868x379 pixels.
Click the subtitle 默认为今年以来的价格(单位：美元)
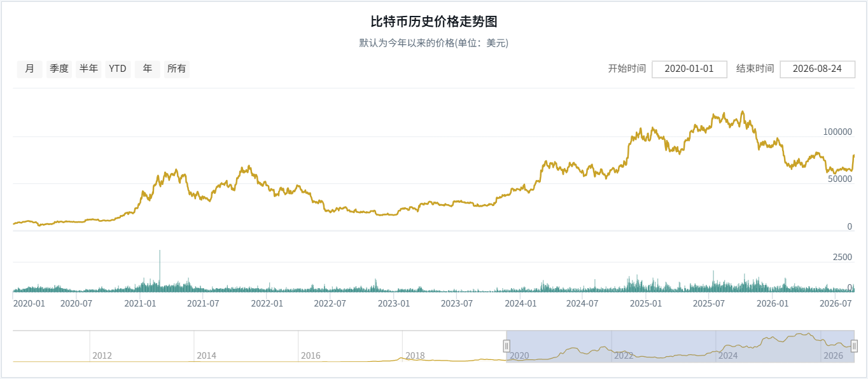[434, 43]
